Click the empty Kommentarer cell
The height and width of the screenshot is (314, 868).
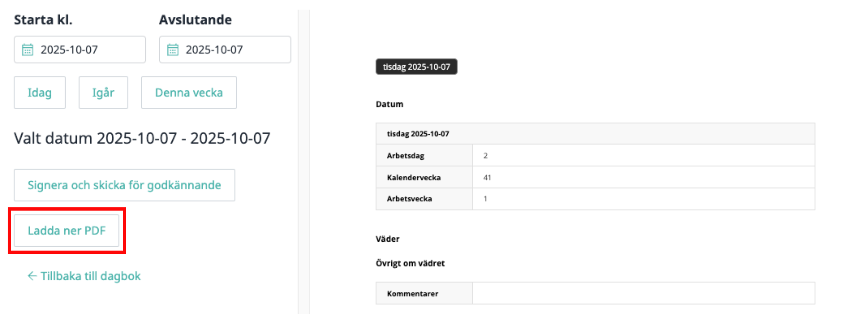(x=643, y=293)
